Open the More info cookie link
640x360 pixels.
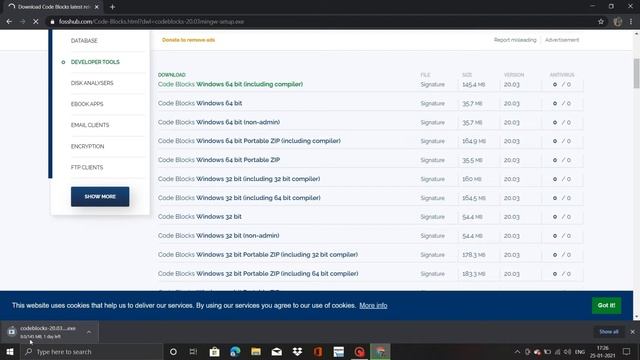pyautogui.click(x=373, y=306)
